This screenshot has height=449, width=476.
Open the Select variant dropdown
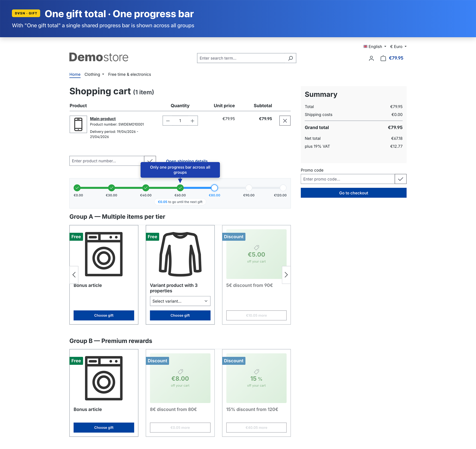[x=180, y=301]
